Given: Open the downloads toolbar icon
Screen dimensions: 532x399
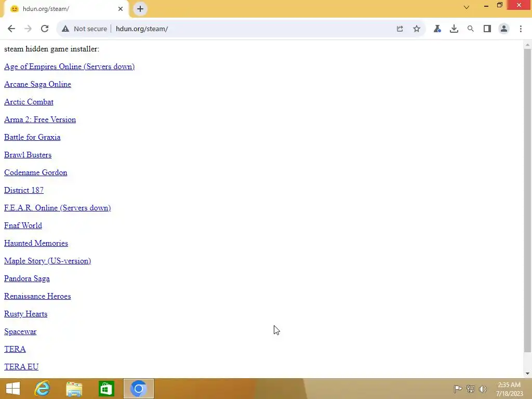Looking at the screenshot, I should coord(454,29).
